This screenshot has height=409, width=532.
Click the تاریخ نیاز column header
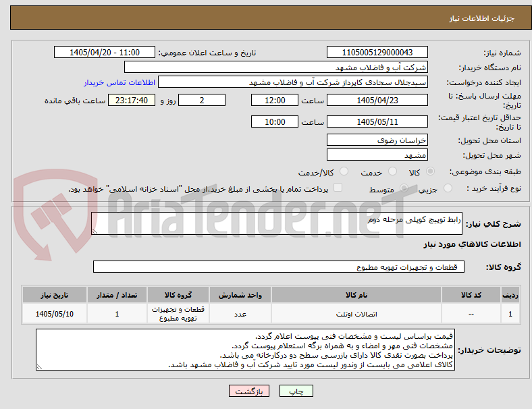(55, 295)
